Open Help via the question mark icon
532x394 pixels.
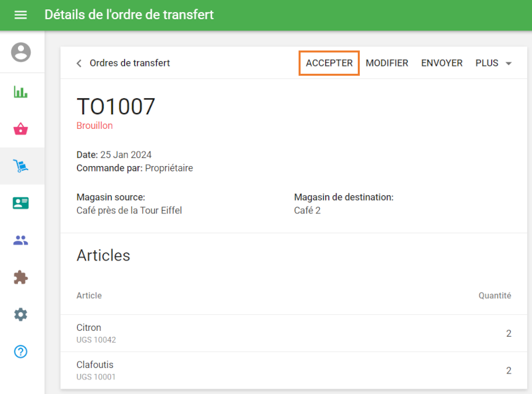pos(21,352)
